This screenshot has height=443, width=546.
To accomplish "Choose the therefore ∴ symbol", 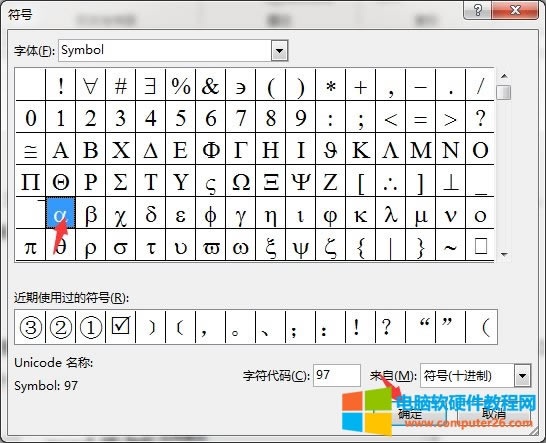I will tap(390, 181).
